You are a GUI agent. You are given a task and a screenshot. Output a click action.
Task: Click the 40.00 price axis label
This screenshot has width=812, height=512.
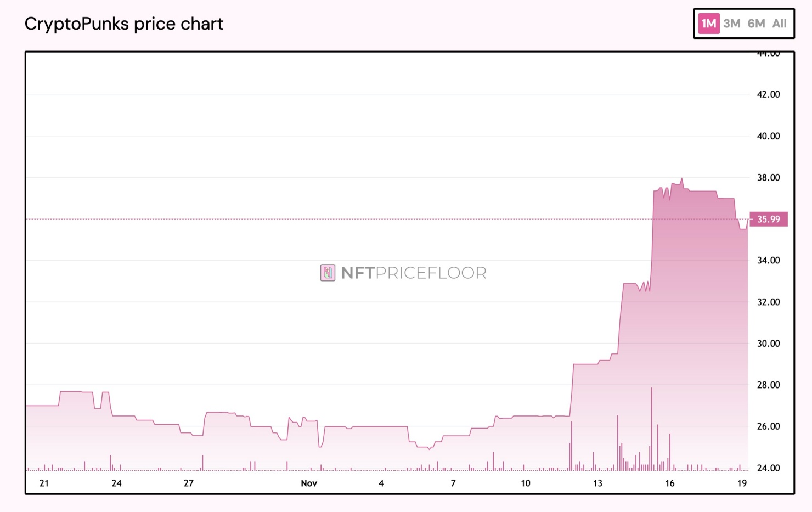tap(768, 136)
